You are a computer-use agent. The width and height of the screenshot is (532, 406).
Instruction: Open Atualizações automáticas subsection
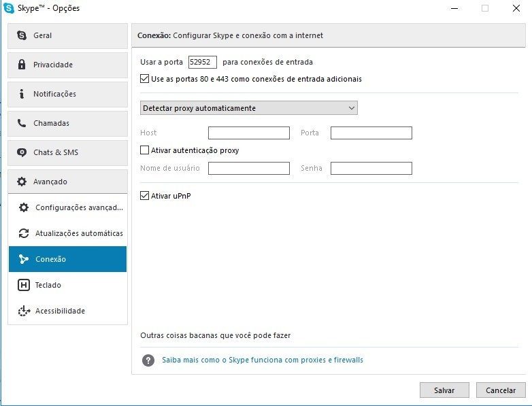coord(68,233)
